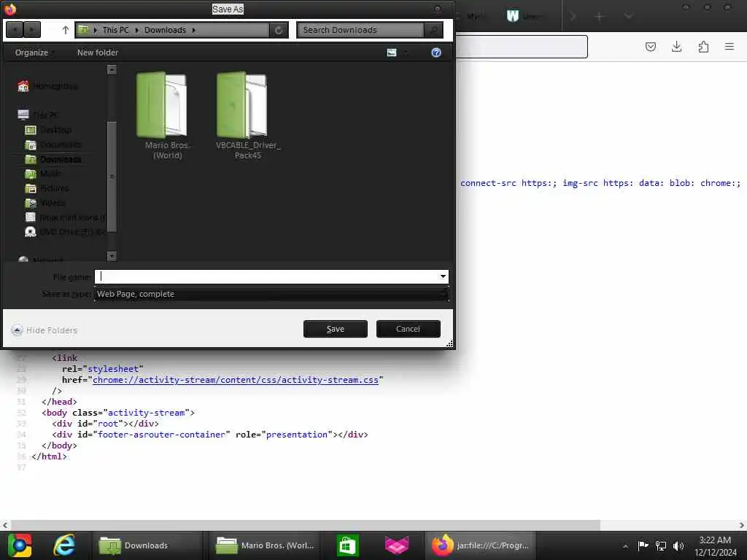Select Homegroup in the navigation pane
The height and width of the screenshot is (560, 747).
click(x=47, y=86)
